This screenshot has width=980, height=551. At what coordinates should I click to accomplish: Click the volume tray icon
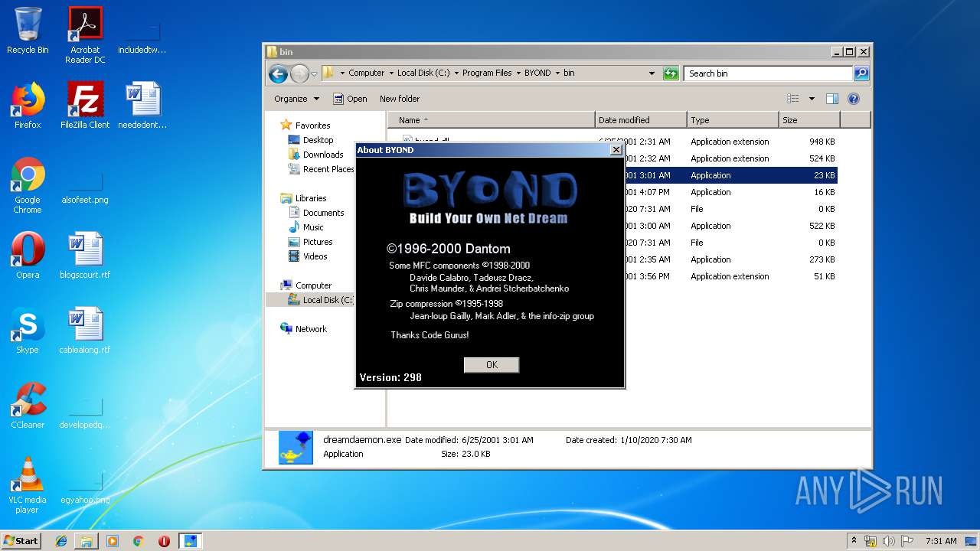pyautogui.click(x=888, y=541)
